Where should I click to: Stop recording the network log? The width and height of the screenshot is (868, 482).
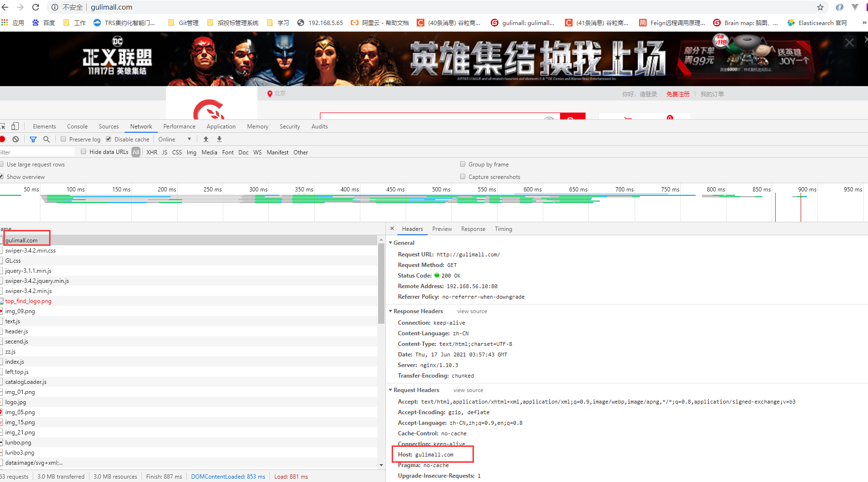point(4,139)
